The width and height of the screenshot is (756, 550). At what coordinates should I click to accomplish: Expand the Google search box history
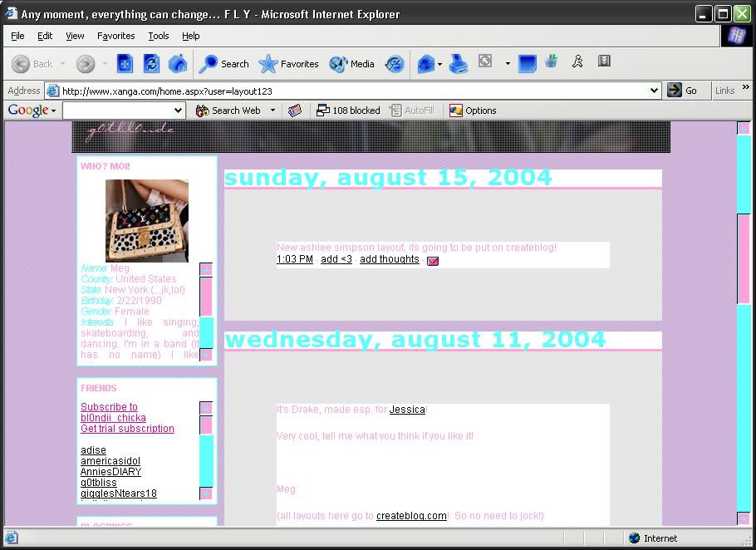coord(178,110)
